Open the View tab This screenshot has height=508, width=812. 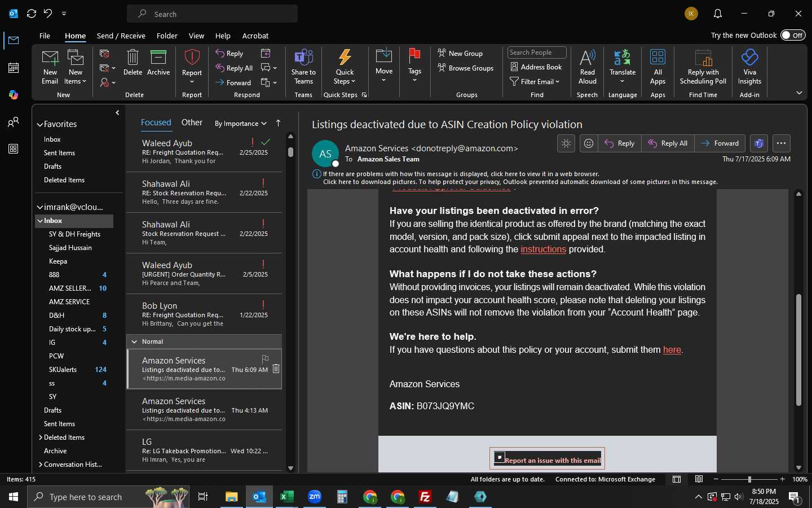click(196, 36)
